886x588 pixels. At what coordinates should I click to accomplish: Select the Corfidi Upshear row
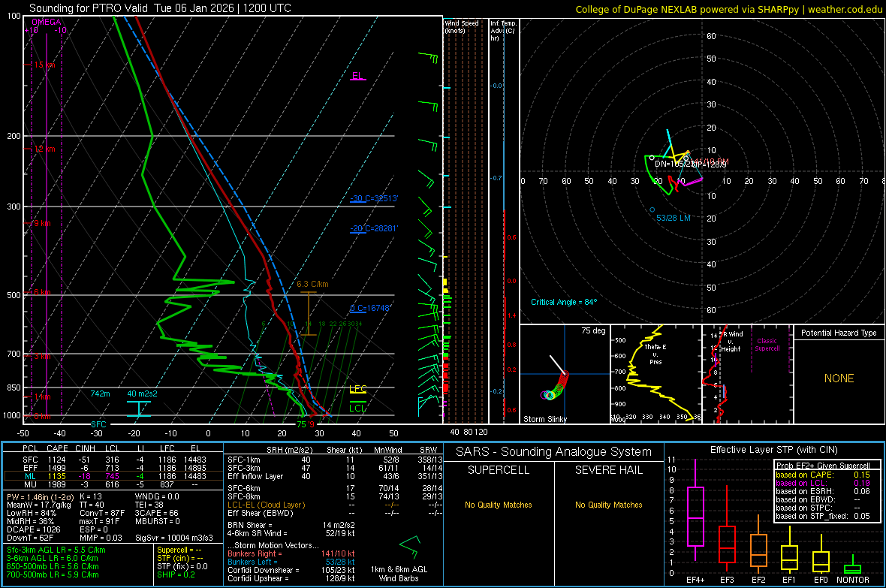[291, 578]
